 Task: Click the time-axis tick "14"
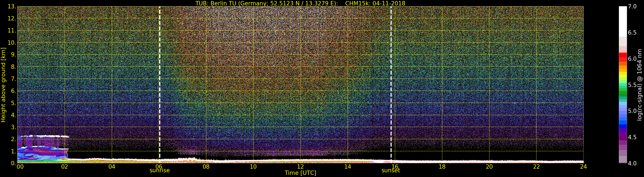347,166
